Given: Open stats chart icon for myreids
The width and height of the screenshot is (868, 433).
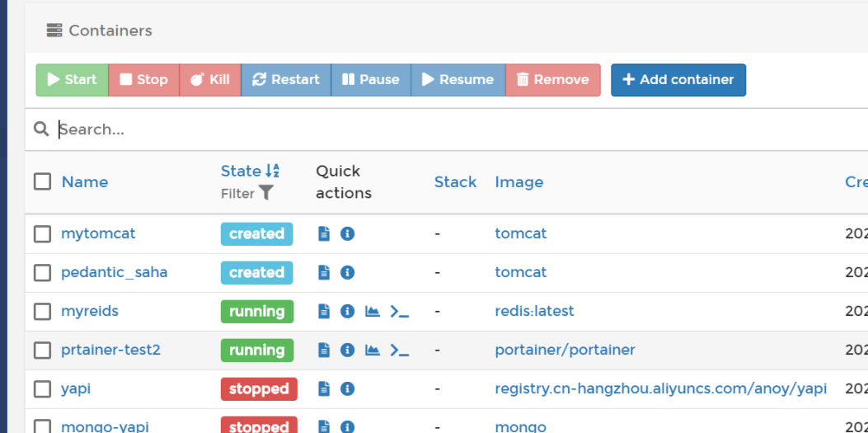Looking at the screenshot, I should (x=373, y=311).
